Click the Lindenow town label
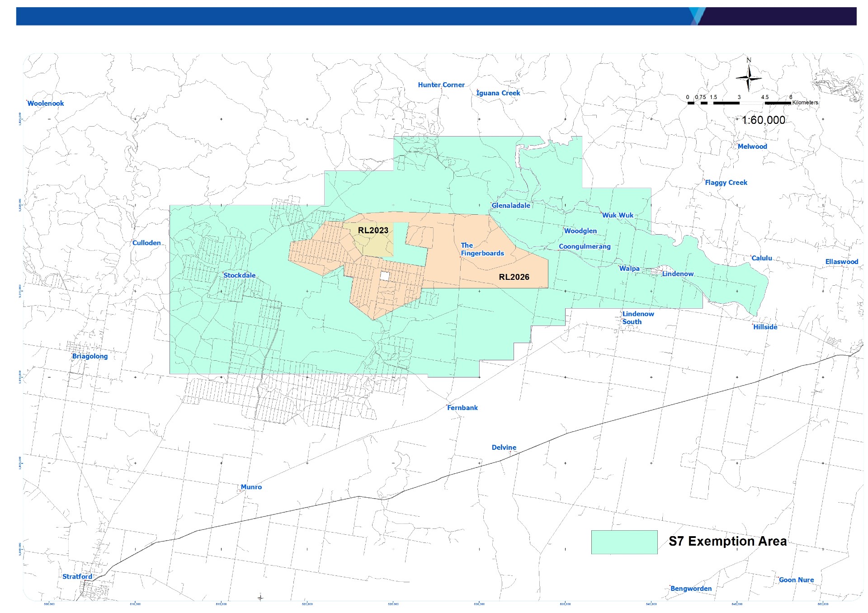Image resolution: width=868 pixels, height=613 pixels. point(678,274)
